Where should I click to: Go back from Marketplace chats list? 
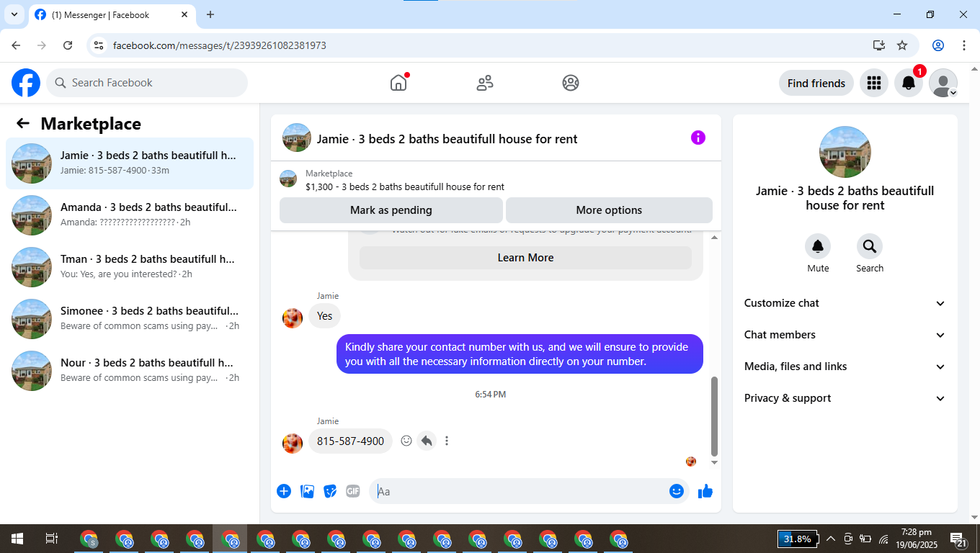pos(23,123)
